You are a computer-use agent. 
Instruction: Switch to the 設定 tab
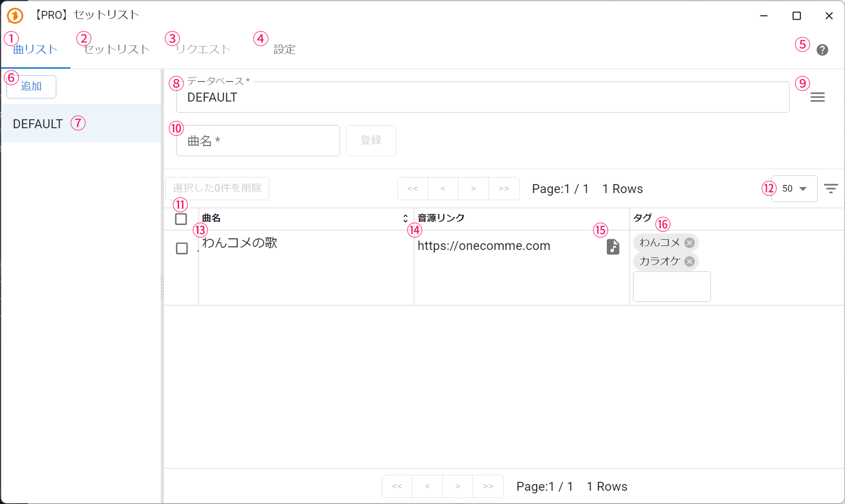(x=284, y=49)
